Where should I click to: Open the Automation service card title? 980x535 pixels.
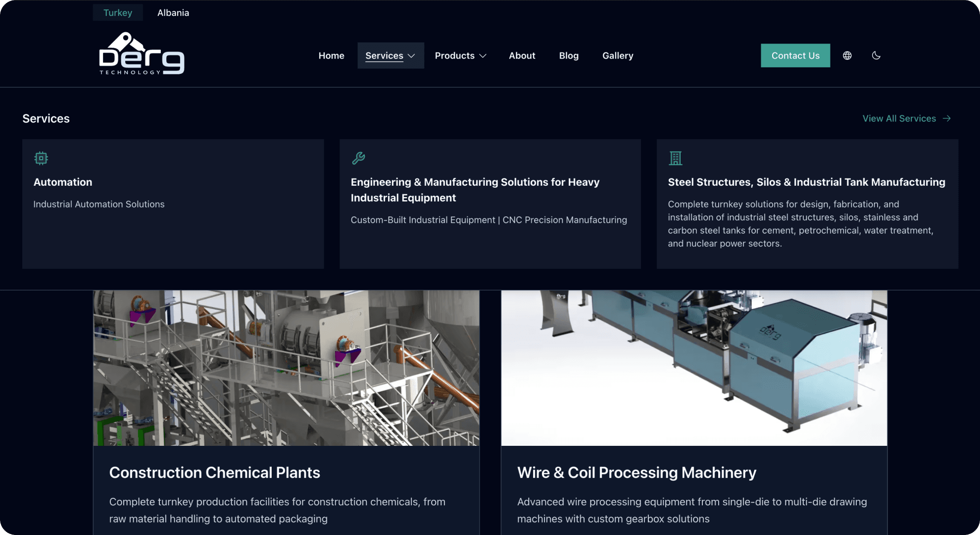click(63, 182)
